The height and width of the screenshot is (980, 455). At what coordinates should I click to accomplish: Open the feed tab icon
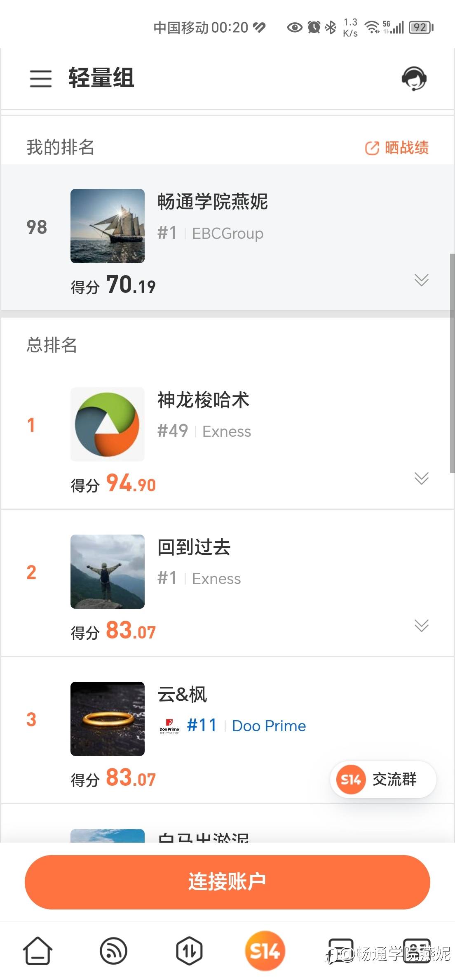113,951
